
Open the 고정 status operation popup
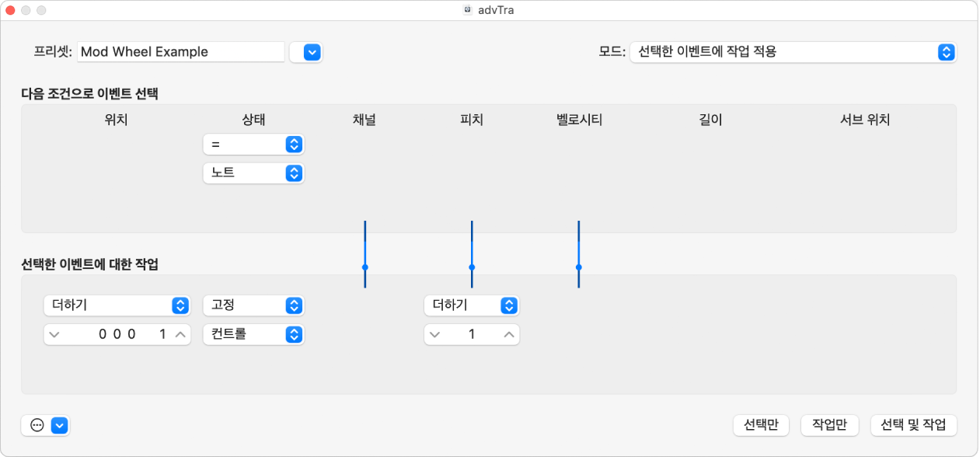[253, 305]
